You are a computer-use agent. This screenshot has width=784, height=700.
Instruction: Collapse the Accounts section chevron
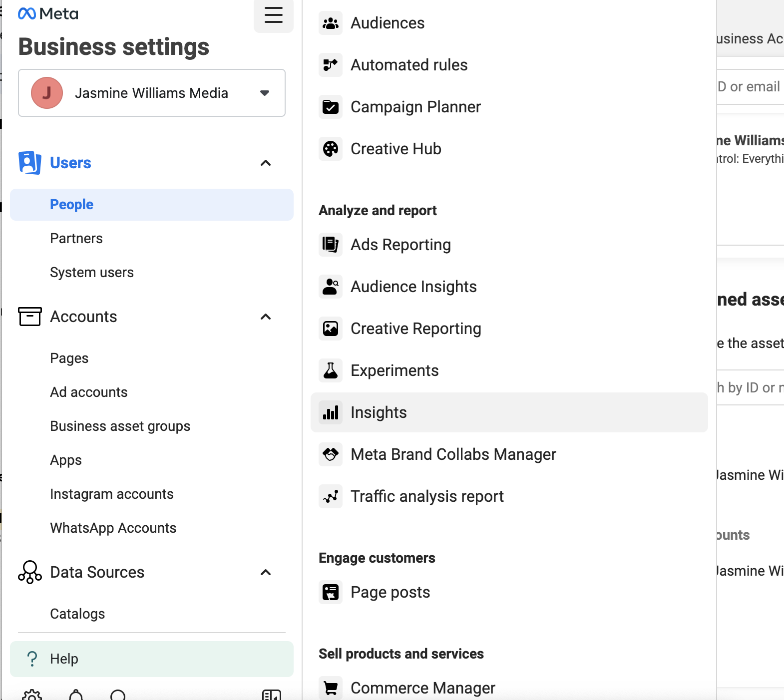pyautogui.click(x=266, y=317)
